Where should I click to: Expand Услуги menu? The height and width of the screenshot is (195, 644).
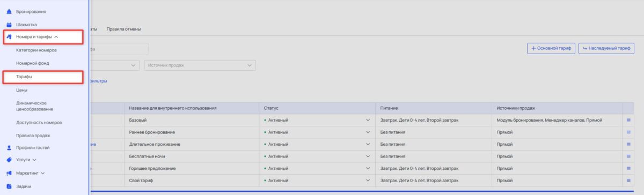[26, 160]
